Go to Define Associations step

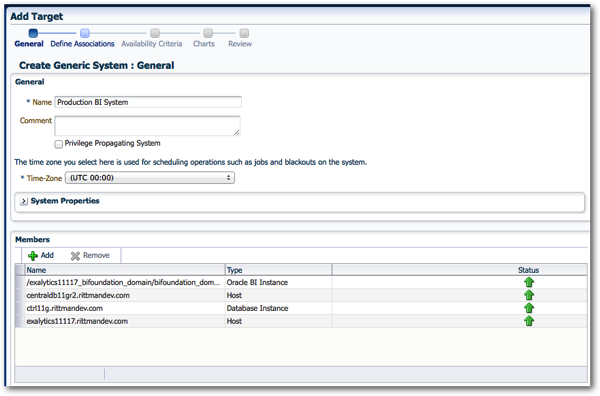point(82,44)
